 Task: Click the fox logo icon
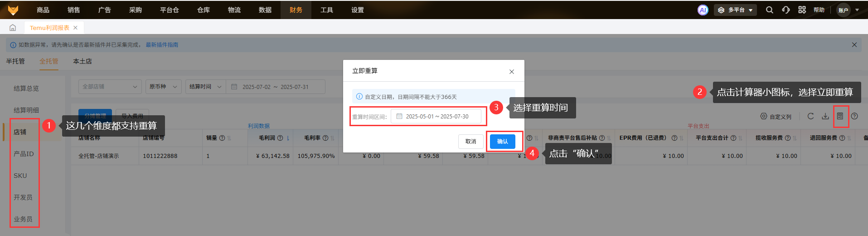click(x=13, y=10)
